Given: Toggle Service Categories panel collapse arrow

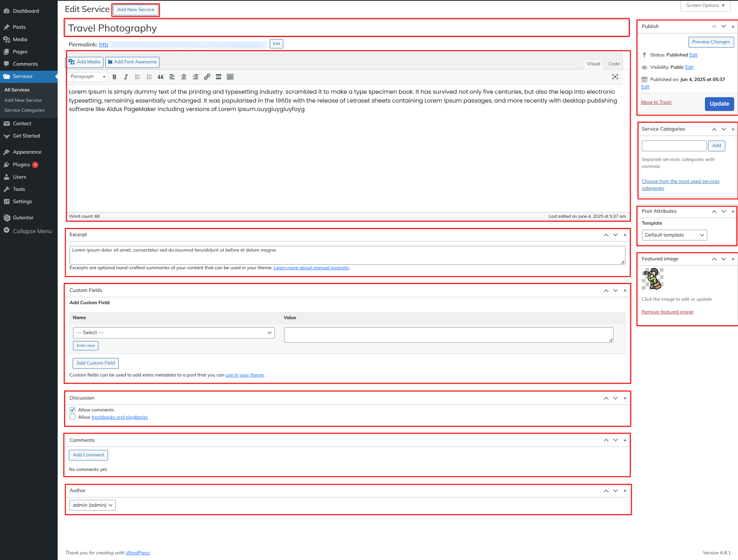Looking at the screenshot, I should coord(733,129).
